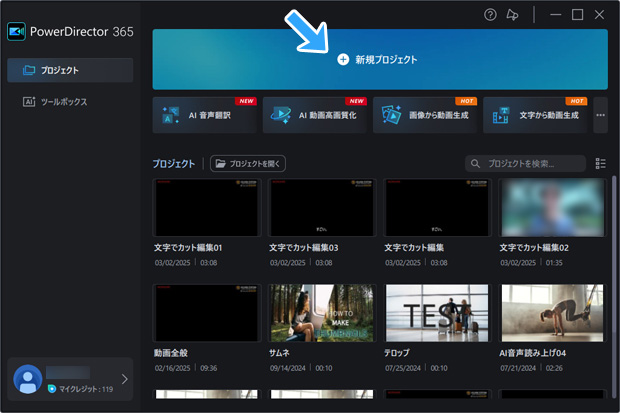
Task: Click the credits shield icon
Action: (51, 389)
